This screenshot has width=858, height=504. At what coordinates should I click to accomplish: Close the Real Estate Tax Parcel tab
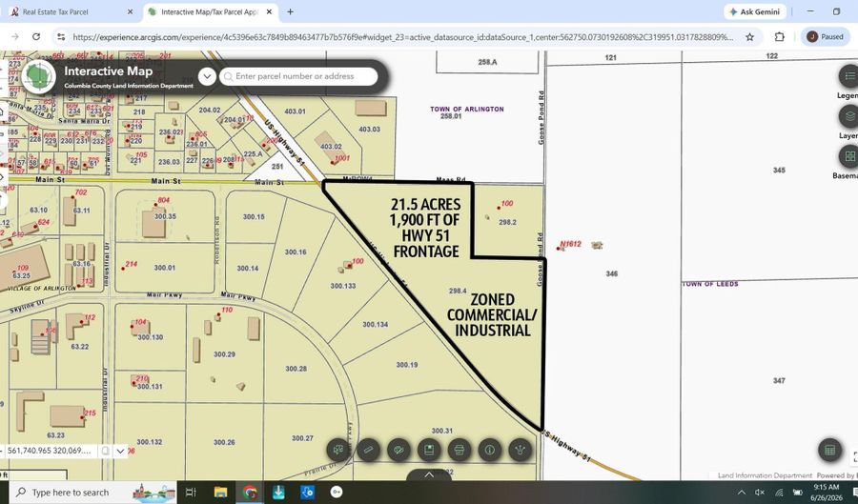click(x=131, y=11)
